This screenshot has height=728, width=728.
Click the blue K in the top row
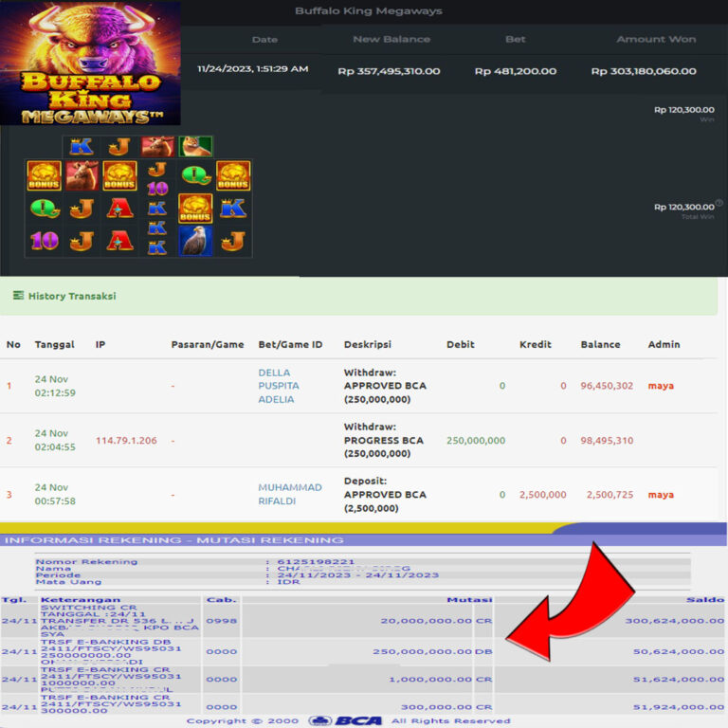coord(82,146)
